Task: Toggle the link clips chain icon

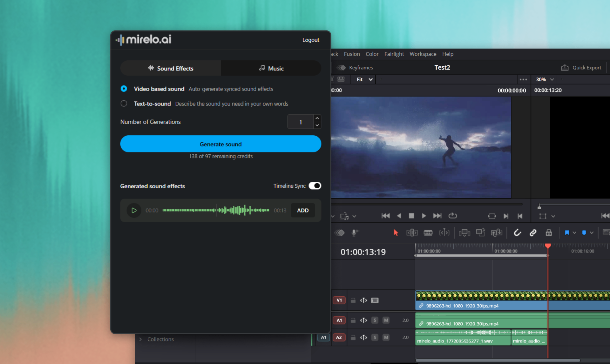Action: click(x=533, y=233)
